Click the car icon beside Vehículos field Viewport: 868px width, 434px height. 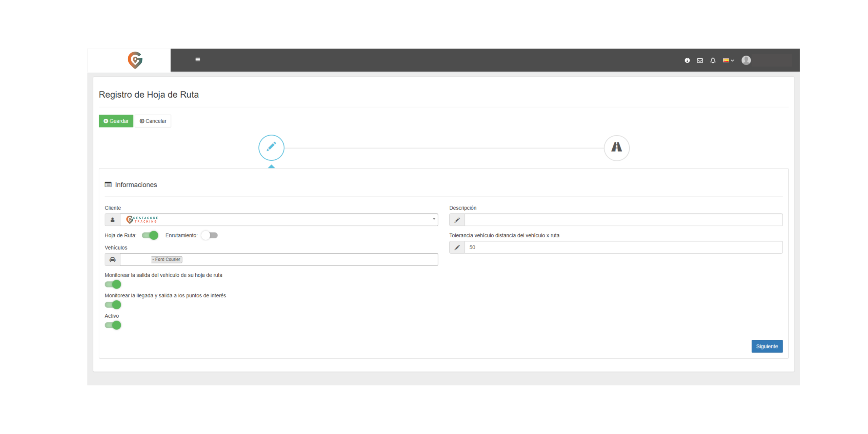[x=112, y=259]
